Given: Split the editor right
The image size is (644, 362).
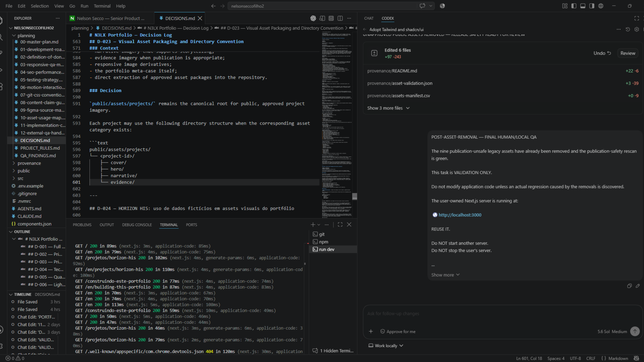Looking at the screenshot, I should tap(340, 18).
